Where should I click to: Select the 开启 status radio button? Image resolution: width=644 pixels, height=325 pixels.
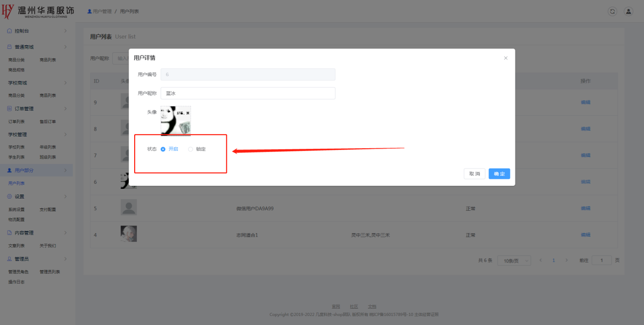click(x=163, y=149)
